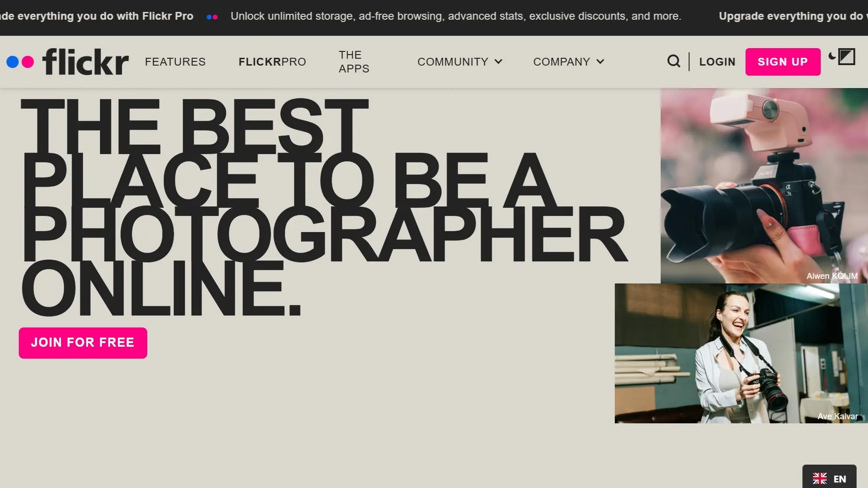Open search with the magnifying glass icon

pos(673,61)
